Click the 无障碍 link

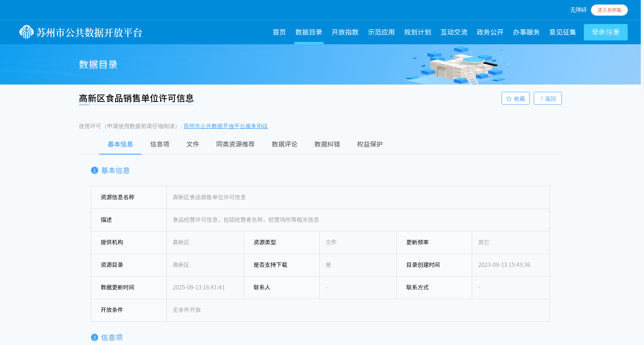[x=578, y=10]
